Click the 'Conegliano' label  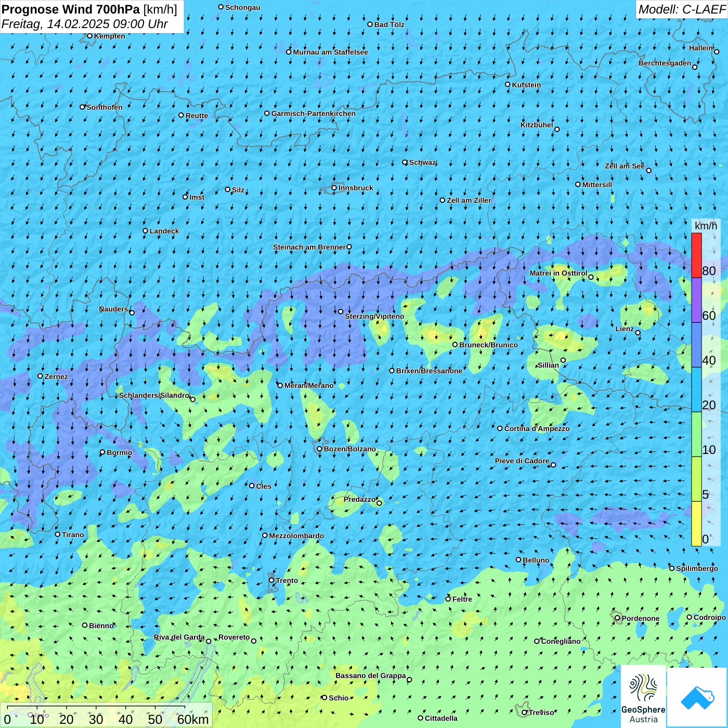(x=561, y=641)
